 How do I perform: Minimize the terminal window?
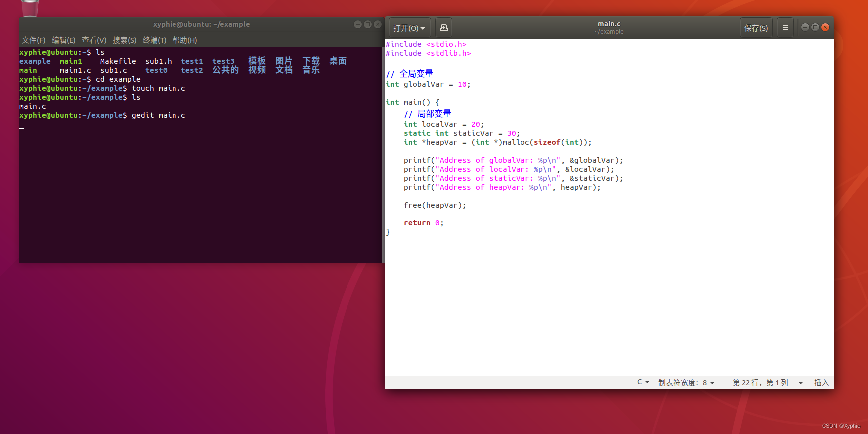pos(357,24)
